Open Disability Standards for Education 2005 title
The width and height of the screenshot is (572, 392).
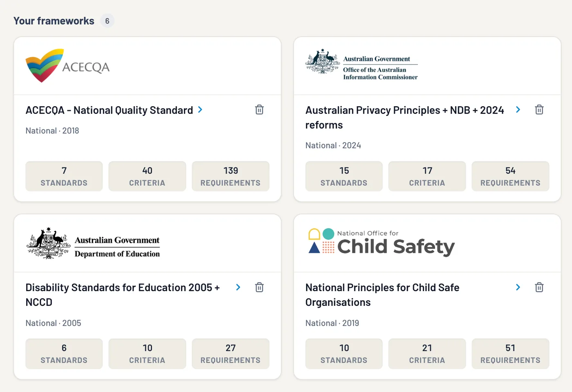(x=123, y=295)
